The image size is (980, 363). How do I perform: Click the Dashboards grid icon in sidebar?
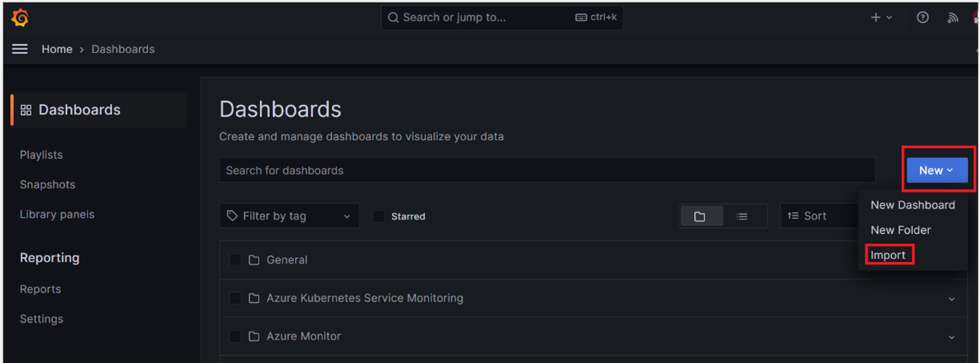(26, 110)
